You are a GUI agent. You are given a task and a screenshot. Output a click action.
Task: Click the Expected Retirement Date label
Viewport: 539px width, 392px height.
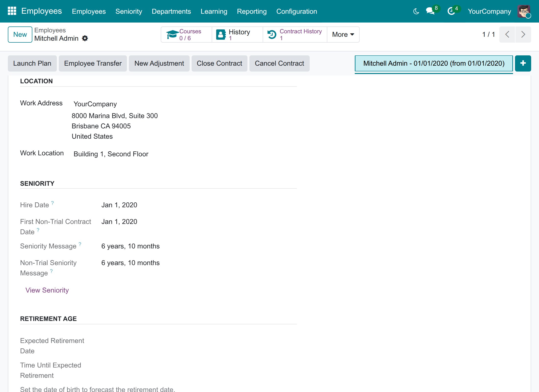coord(52,346)
